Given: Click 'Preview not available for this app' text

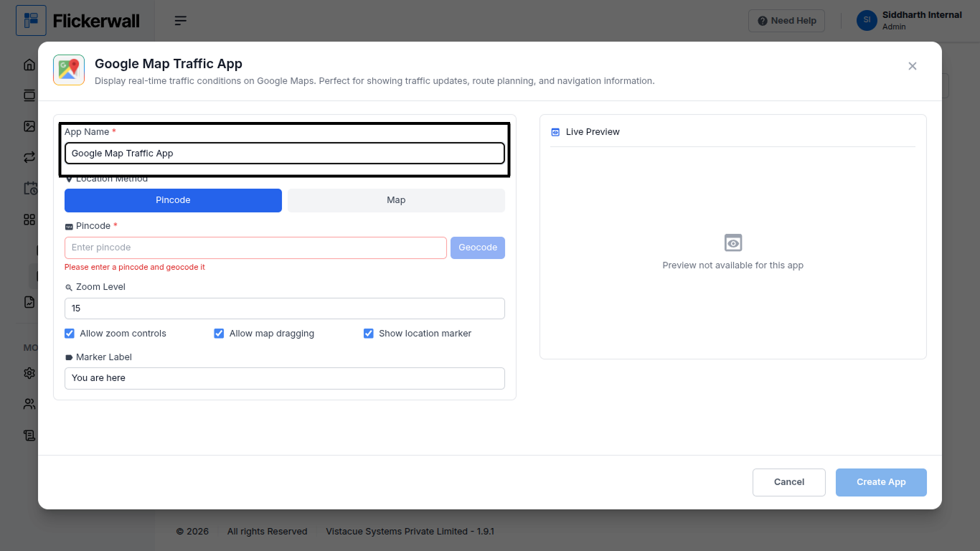Looking at the screenshot, I should point(733,265).
